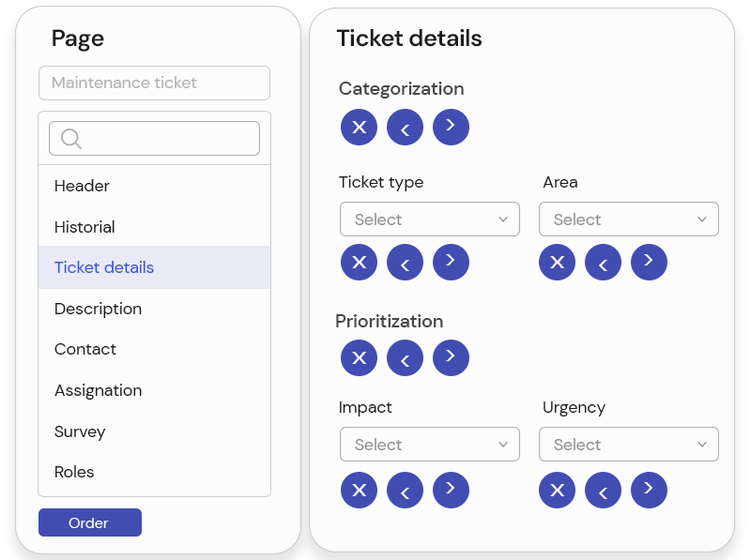This screenshot has height=560, width=751.
Task: Go to the Description section
Action: tap(99, 309)
